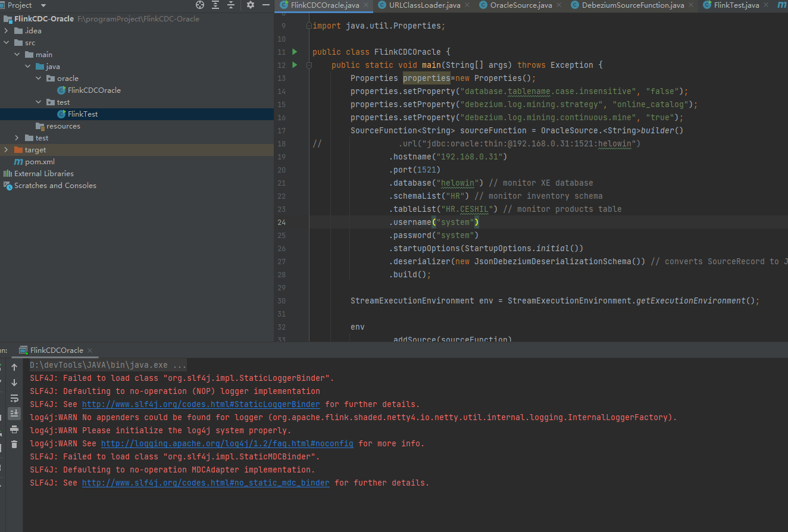Click the Collapse All icon in Project panel
The height and width of the screenshot is (532, 788).
[x=231, y=5]
